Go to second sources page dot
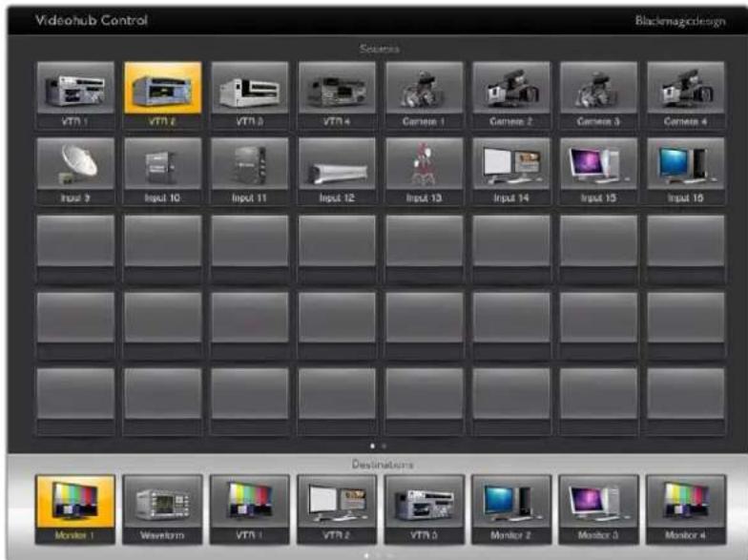Viewport: 748px width, 560px height. click(x=384, y=446)
